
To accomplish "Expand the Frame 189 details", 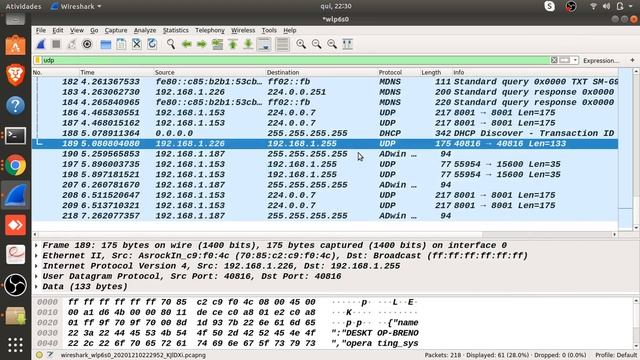I will (36, 245).
